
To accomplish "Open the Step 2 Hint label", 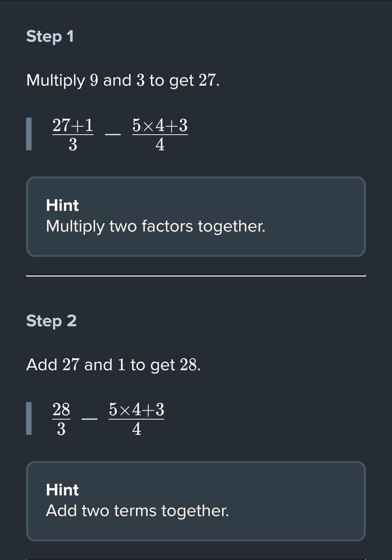I will tap(62, 490).
